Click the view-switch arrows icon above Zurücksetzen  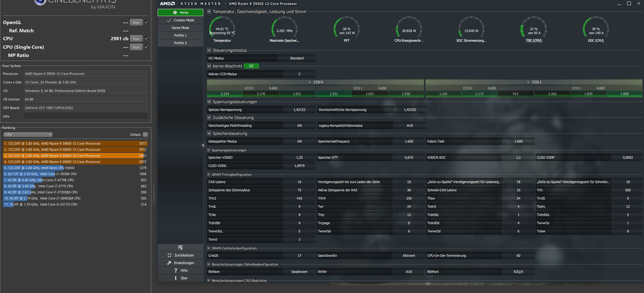(x=180, y=248)
